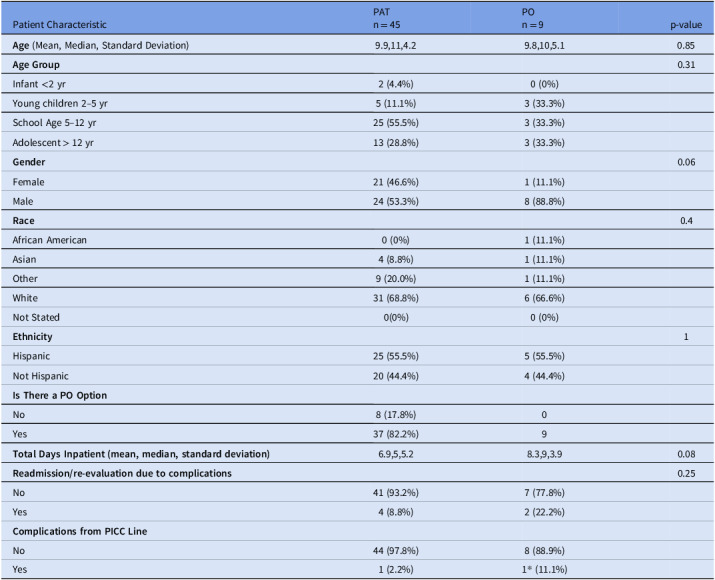715x580 pixels.
Task: Click the 'Age Group' row heading
Action: pos(36,65)
